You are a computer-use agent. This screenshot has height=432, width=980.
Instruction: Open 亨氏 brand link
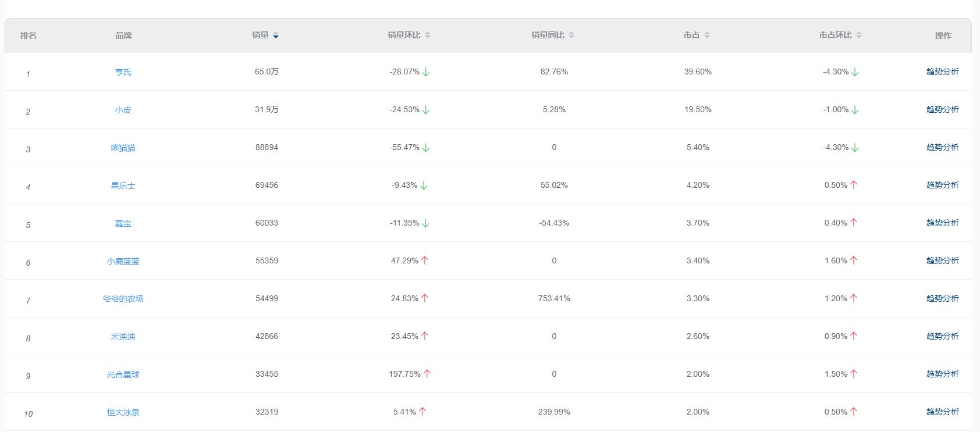point(123,72)
